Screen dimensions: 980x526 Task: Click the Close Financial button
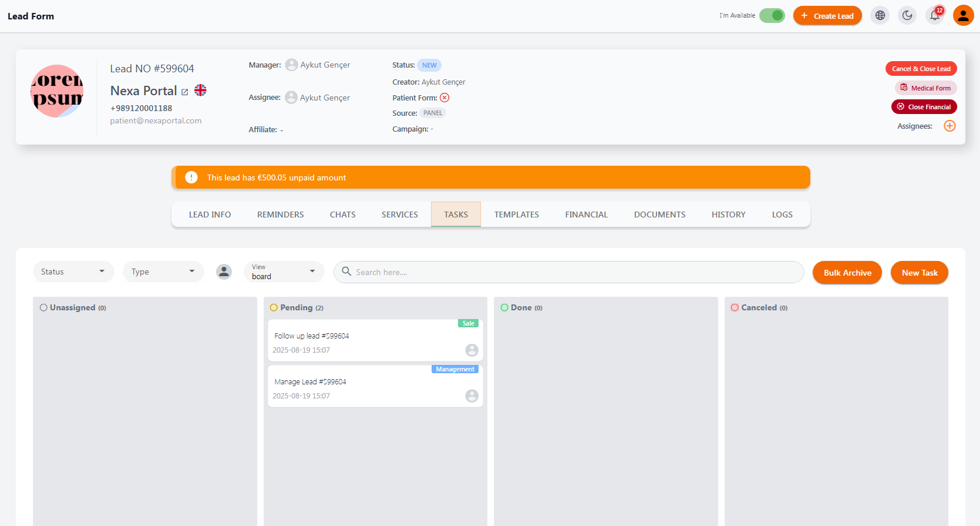pyautogui.click(x=924, y=107)
